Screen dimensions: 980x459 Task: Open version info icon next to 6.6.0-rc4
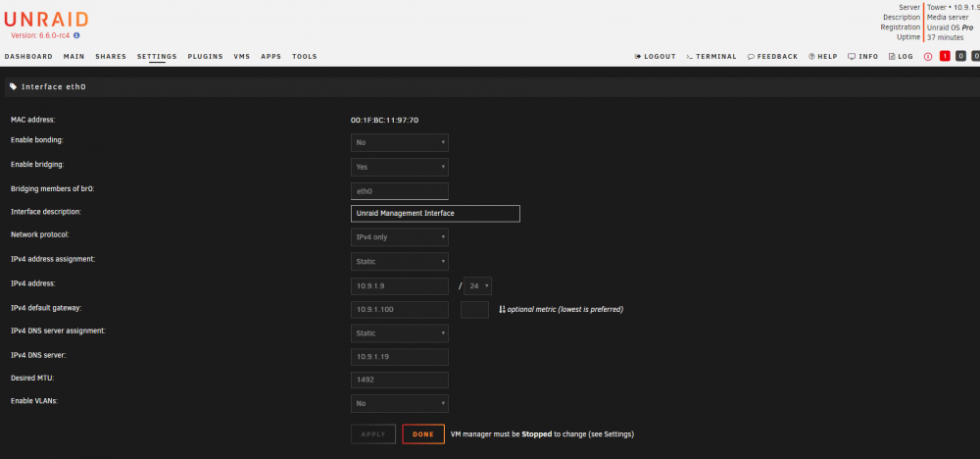(x=76, y=35)
